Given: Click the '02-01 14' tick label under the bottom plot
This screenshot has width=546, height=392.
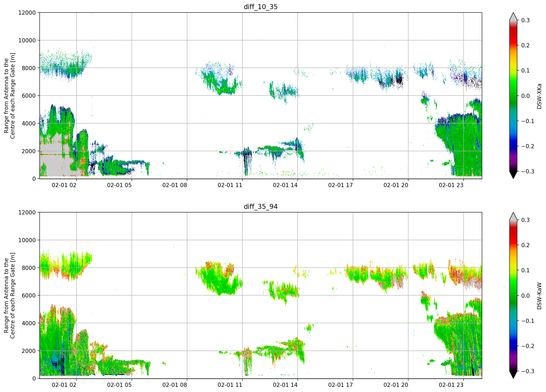Looking at the screenshot, I should tap(285, 385).
